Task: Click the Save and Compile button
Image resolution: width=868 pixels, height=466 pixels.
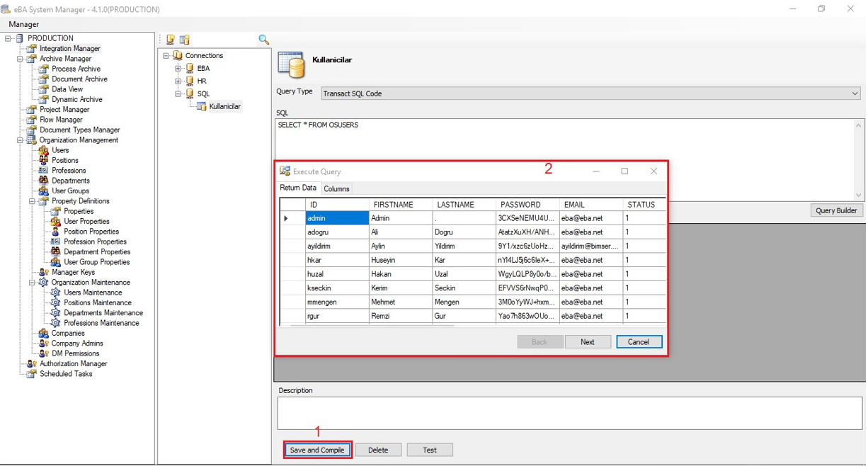Action: [x=317, y=450]
